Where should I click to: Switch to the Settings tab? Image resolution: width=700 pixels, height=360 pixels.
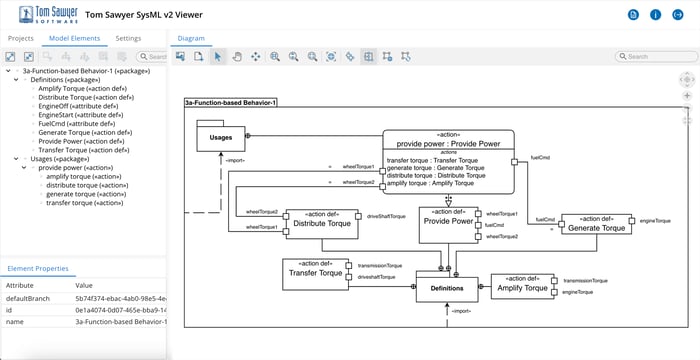[x=128, y=38]
